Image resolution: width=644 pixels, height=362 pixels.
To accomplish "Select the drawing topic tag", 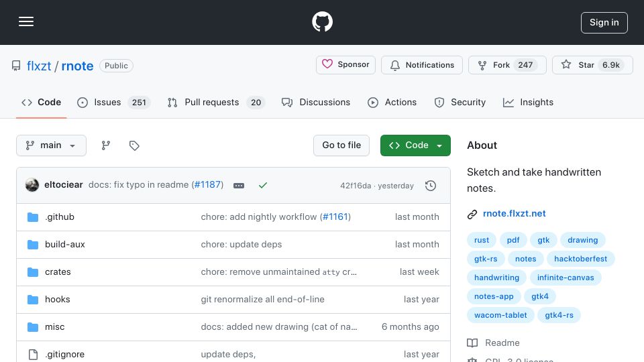I will click(582, 240).
